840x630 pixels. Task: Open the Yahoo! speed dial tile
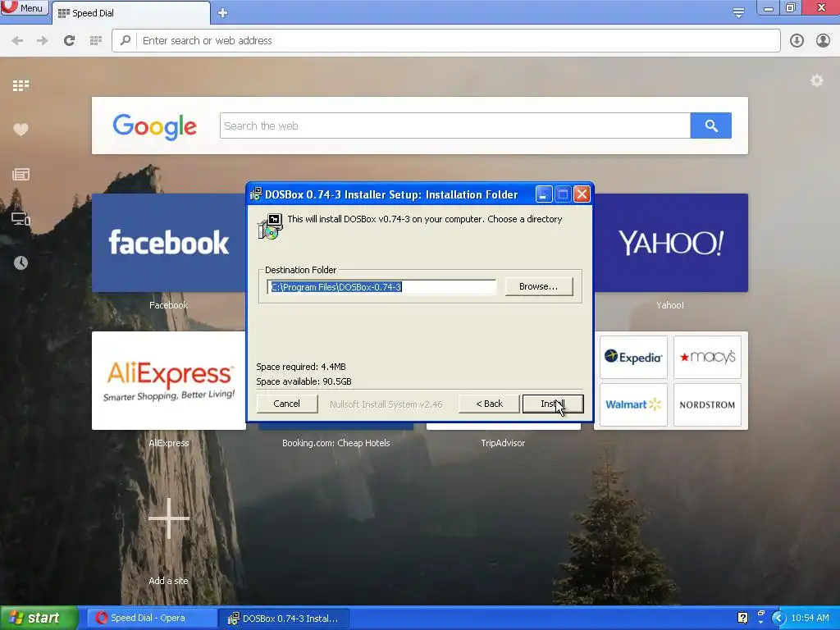point(671,243)
